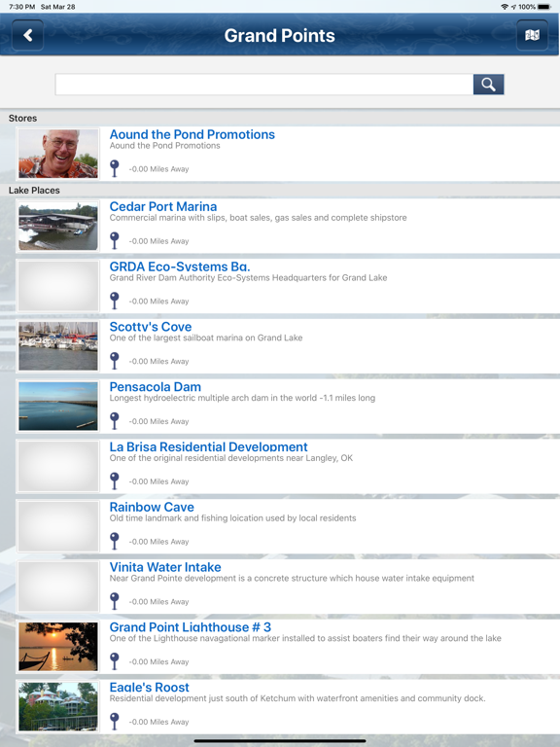Open Scotty's Cove title

tap(151, 327)
